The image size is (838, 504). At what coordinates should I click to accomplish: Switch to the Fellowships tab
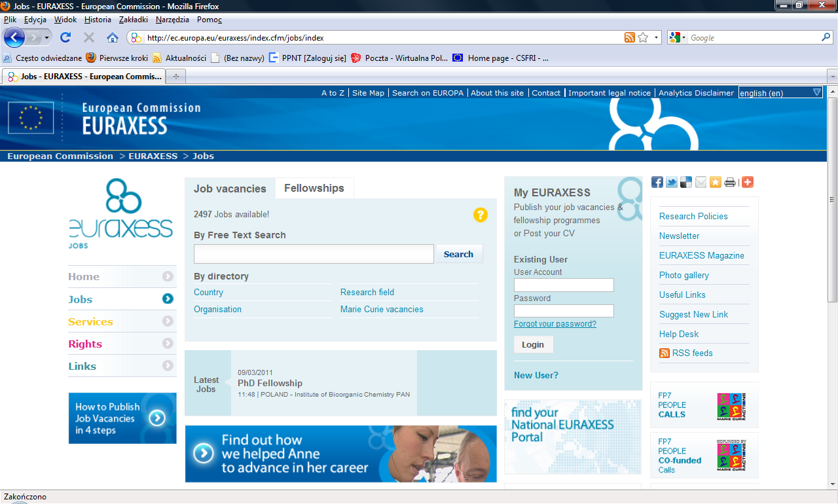(x=314, y=188)
